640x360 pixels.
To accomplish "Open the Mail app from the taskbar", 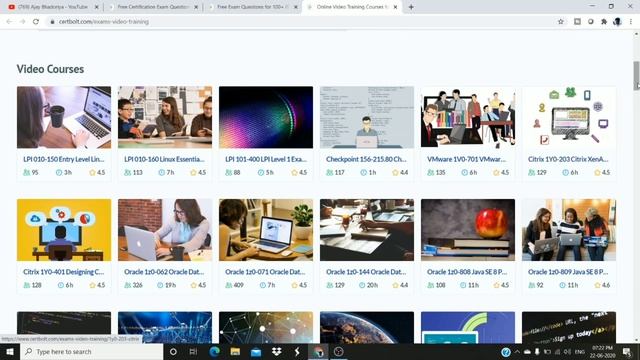I will click(256, 351).
